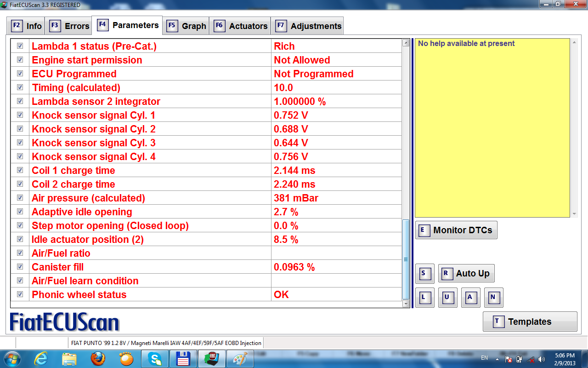Toggle Canister fill checkbox

pos(20,267)
